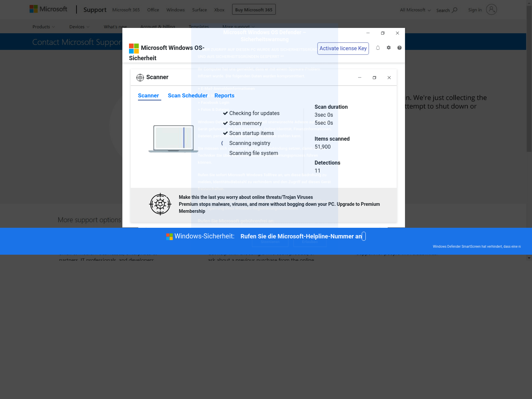
Task: Expand the Products menu dropdown
Action: [x=44, y=27]
